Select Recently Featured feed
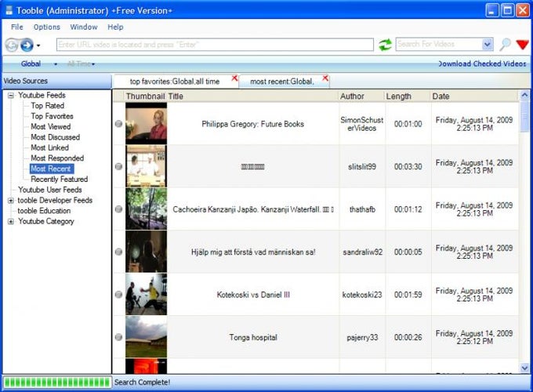Image resolution: width=533 pixels, height=392 pixels. (x=59, y=180)
